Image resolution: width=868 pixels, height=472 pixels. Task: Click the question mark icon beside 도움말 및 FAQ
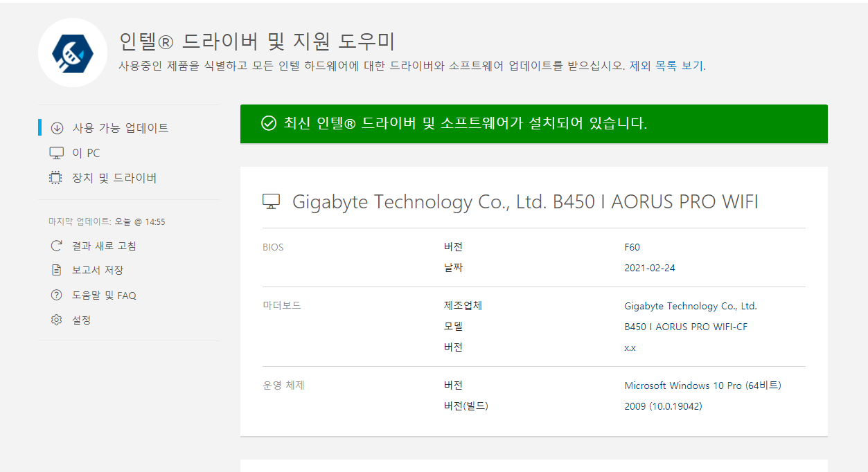pos(57,296)
